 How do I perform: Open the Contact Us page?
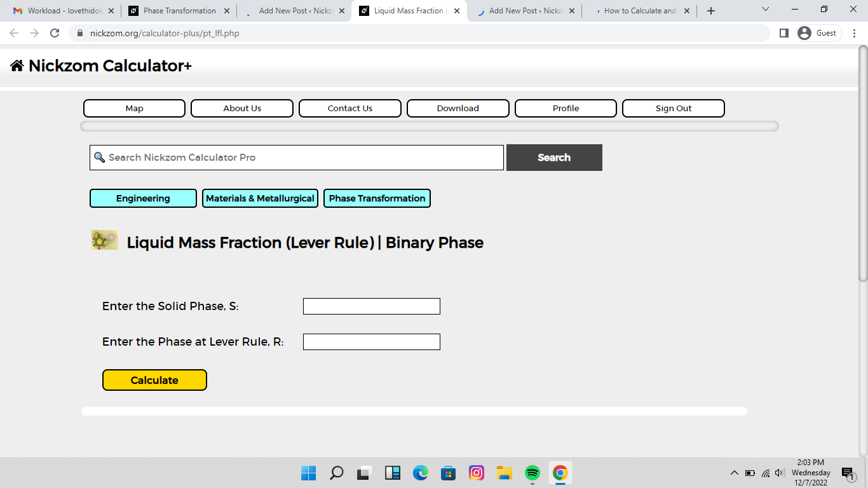350,108
